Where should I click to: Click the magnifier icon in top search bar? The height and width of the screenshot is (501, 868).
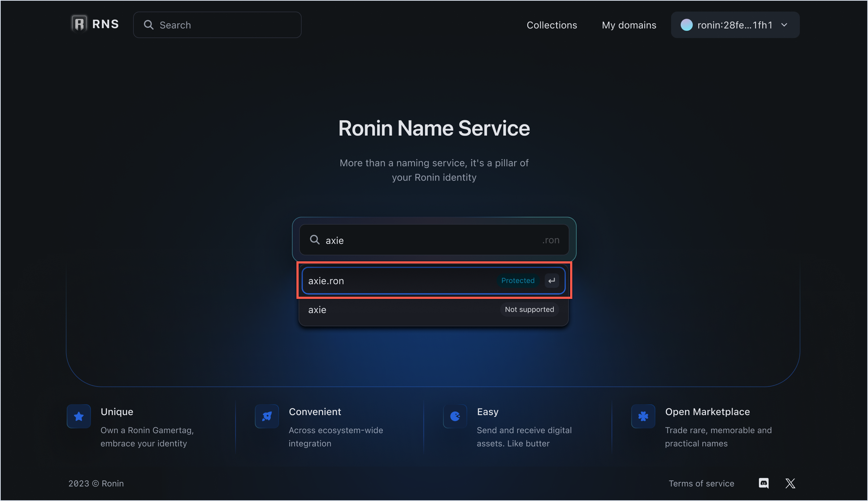148,25
